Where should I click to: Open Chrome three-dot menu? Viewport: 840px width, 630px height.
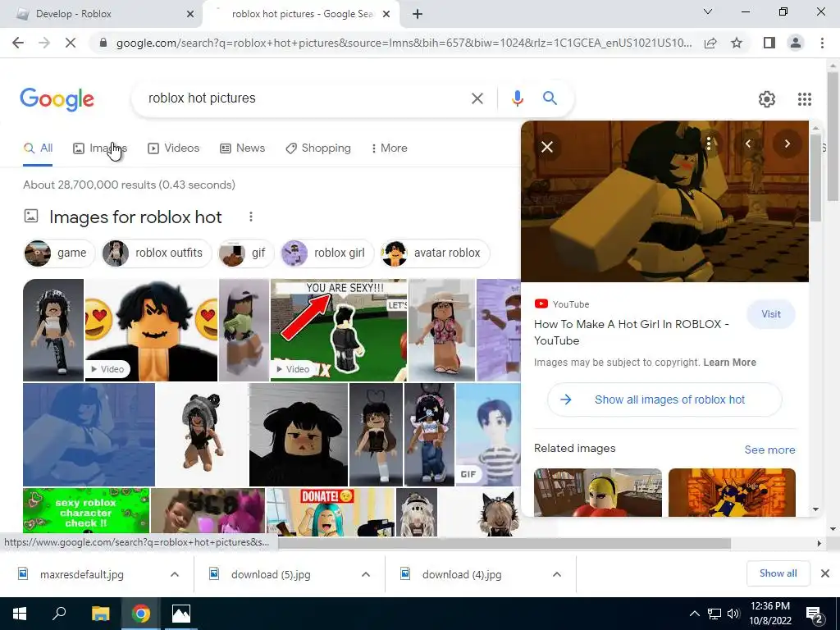coord(822,43)
